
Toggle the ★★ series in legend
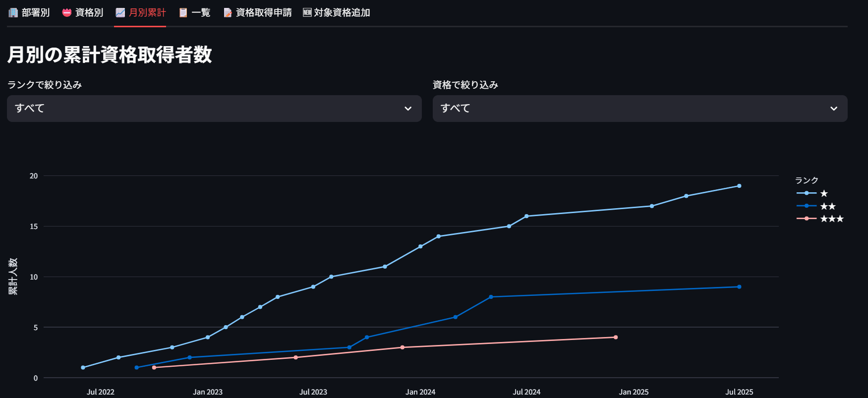(816, 206)
